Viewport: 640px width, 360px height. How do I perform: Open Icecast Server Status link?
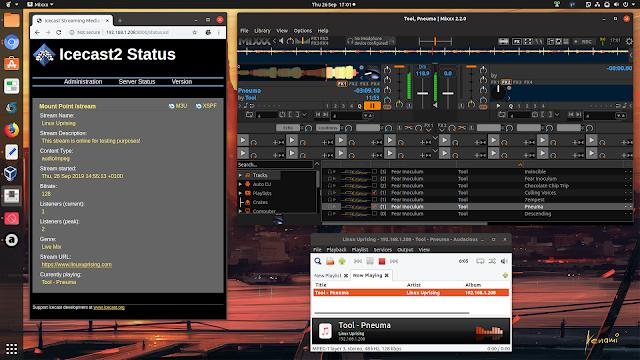pos(137,82)
